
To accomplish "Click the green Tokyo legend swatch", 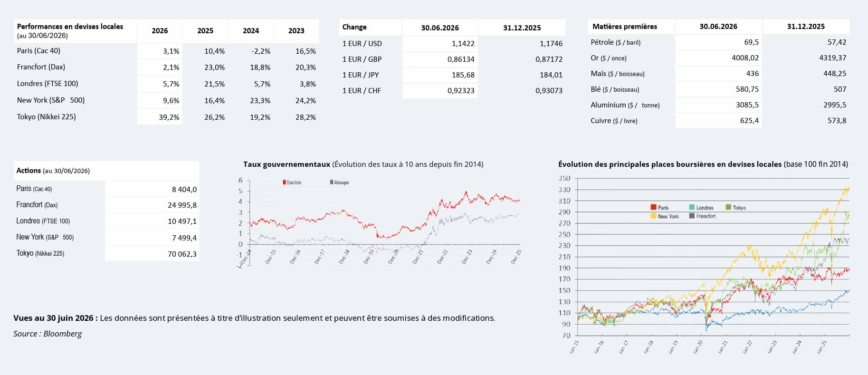I will (x=728, y=207).
